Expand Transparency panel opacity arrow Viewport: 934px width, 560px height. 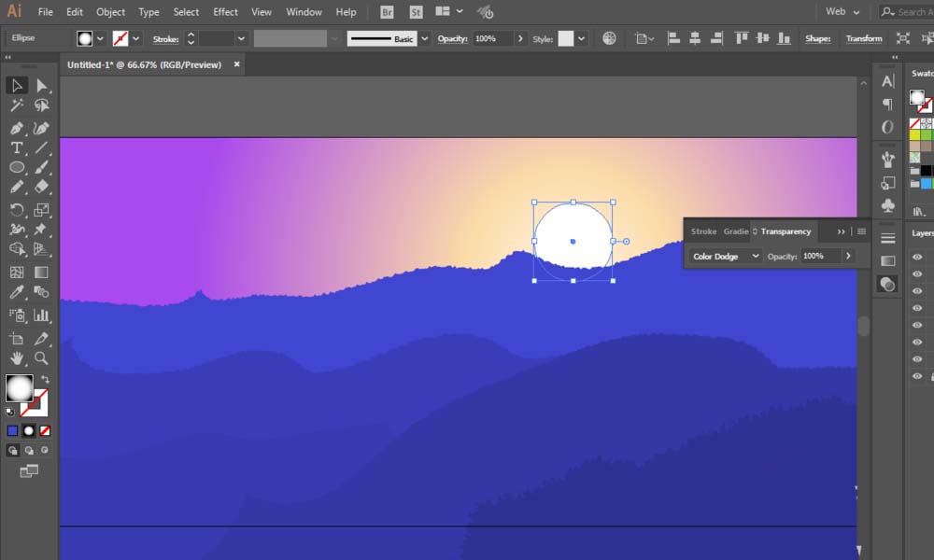(848, 256)
